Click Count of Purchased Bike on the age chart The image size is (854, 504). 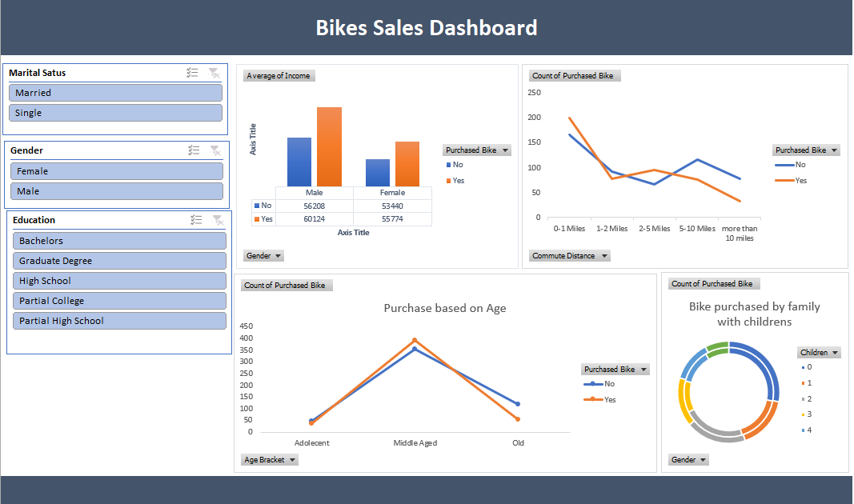[x=286, y=285]
